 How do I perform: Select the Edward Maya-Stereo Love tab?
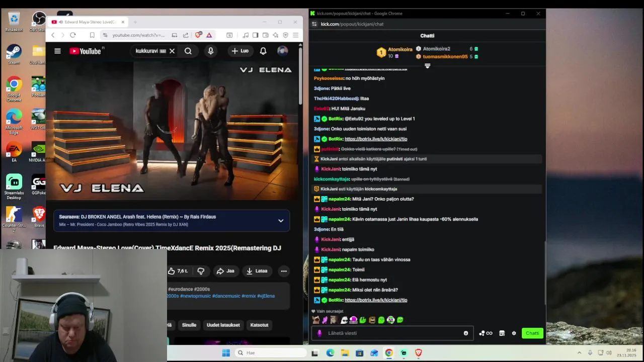(88, 22)
